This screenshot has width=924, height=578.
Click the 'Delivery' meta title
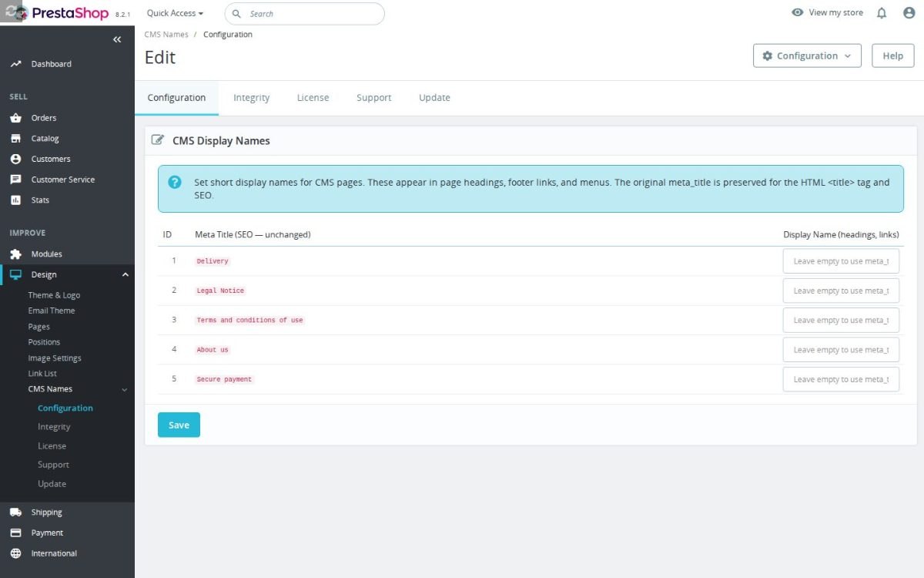[213, 261]
